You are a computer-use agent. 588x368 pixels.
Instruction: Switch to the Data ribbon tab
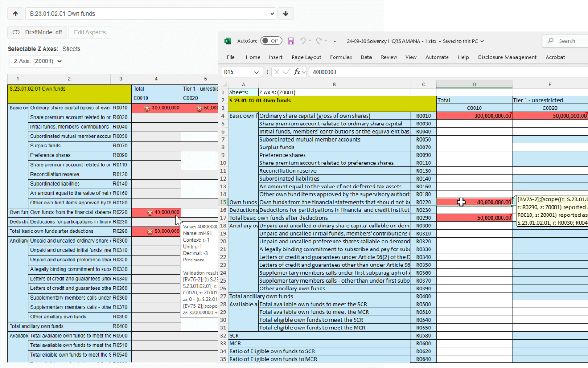tap(366, 57)
